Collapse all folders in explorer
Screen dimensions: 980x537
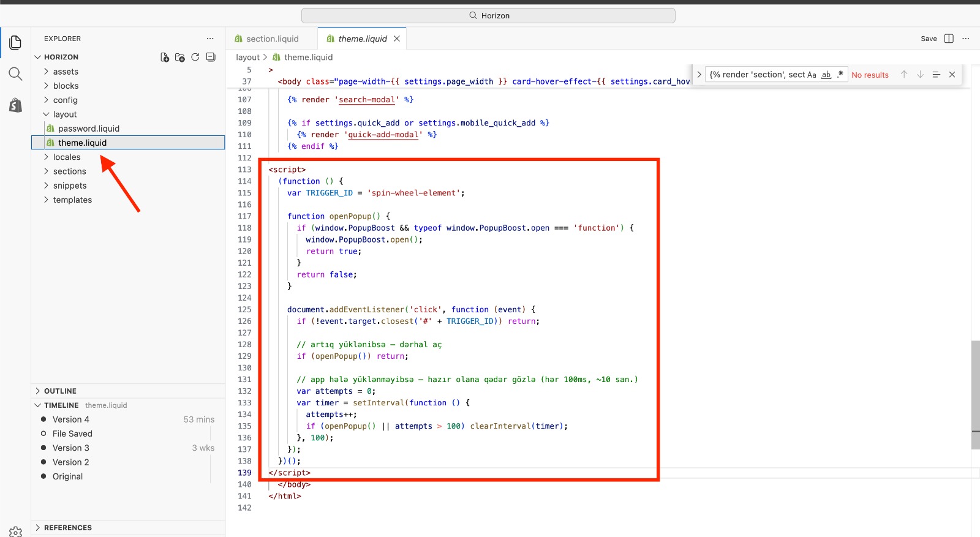click(211, 57)
